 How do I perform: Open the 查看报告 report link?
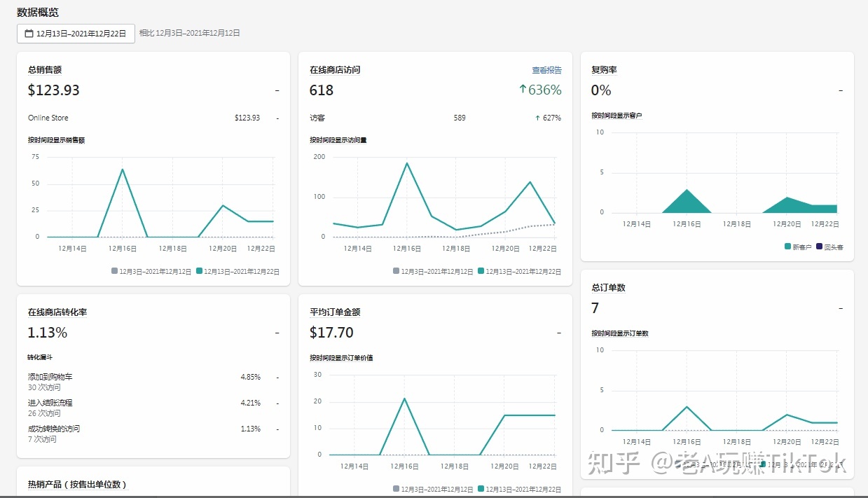pos(546,69)
